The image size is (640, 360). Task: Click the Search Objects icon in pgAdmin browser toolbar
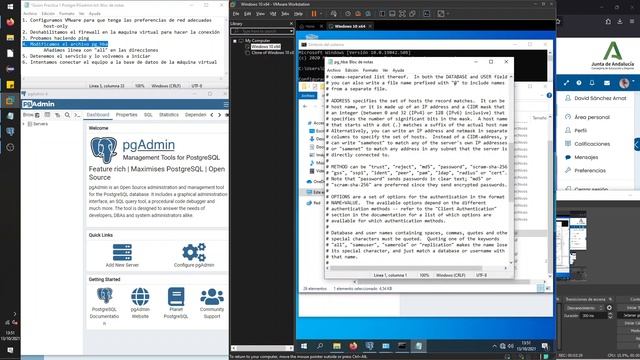(67, 115)
